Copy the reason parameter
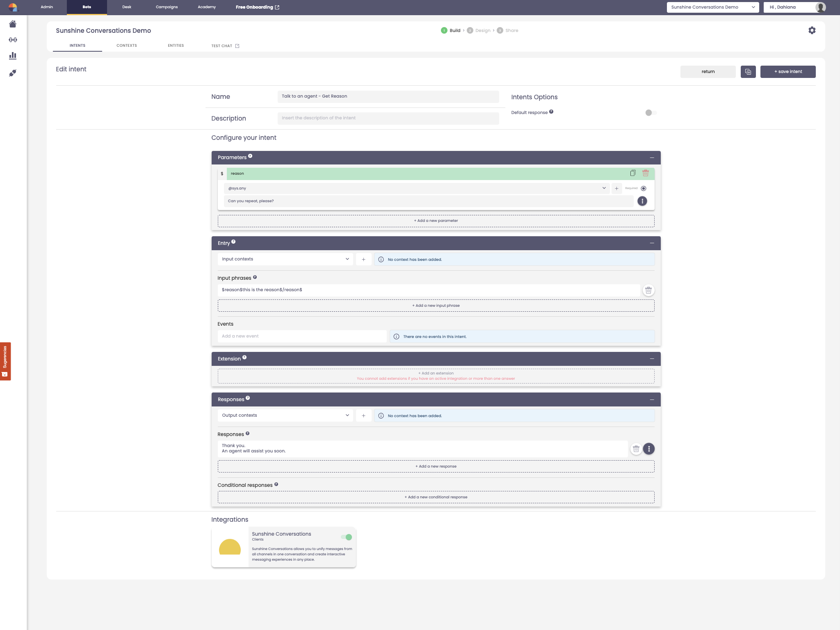This screenshot has width=840, height=630. click(632, 173)
